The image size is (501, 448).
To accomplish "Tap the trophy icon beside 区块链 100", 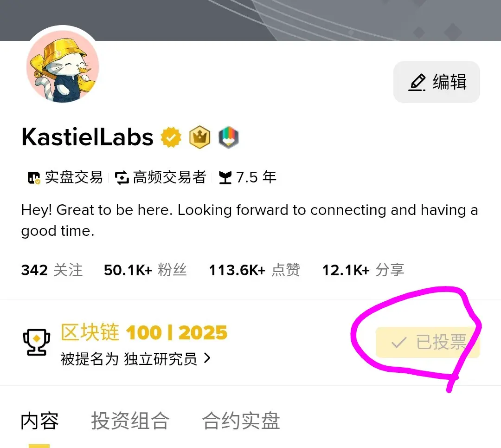I will (37, 342).
